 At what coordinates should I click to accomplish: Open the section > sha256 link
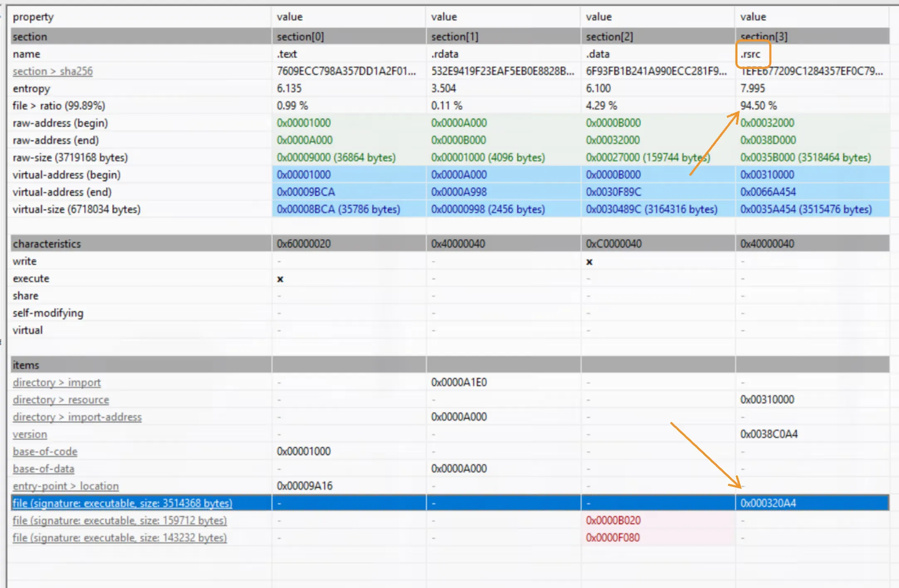point(53,71)
